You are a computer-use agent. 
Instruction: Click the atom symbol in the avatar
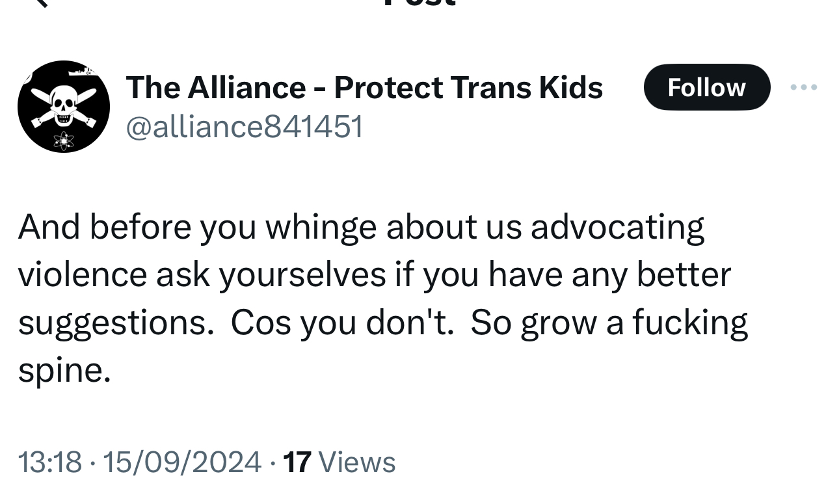click(x=64, y=139)
